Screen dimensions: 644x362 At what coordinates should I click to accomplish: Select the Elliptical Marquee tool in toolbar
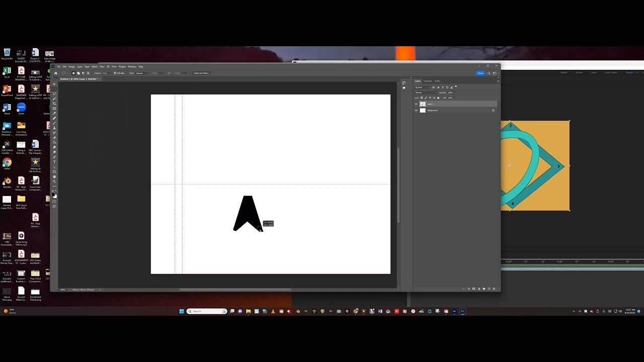(54, 89)
